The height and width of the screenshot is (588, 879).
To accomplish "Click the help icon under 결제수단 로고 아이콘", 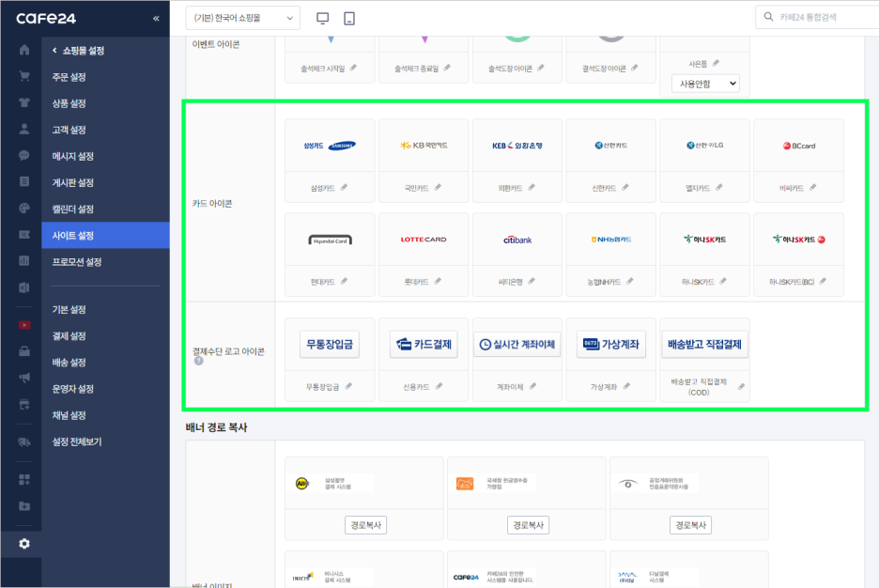I will pyautogui.click(x=198, y=361).
